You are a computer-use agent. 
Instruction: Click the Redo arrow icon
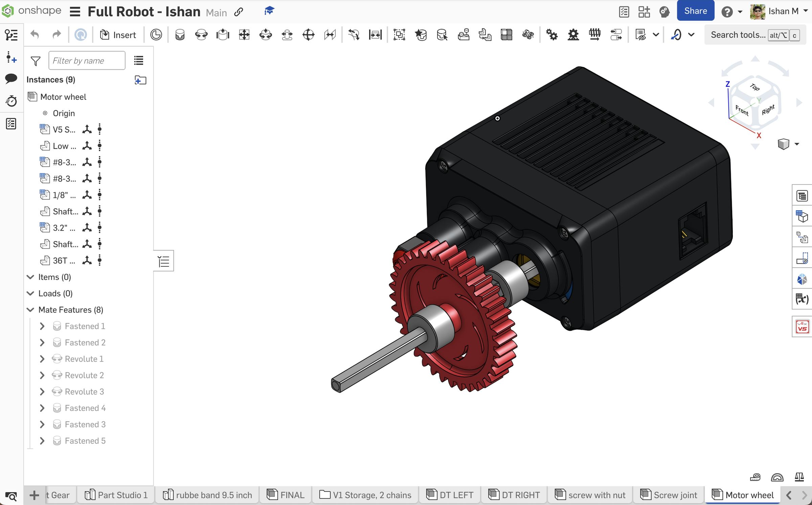click(57, 34)
